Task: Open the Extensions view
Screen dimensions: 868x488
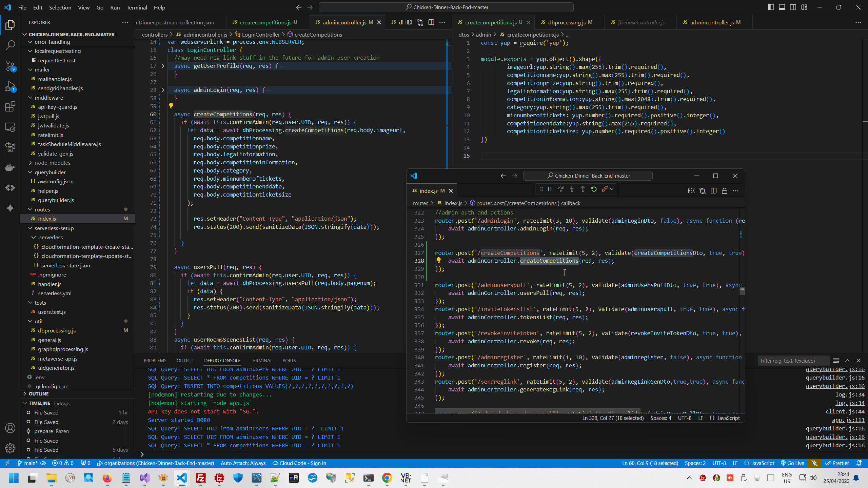Action: (x=10, y=107)
